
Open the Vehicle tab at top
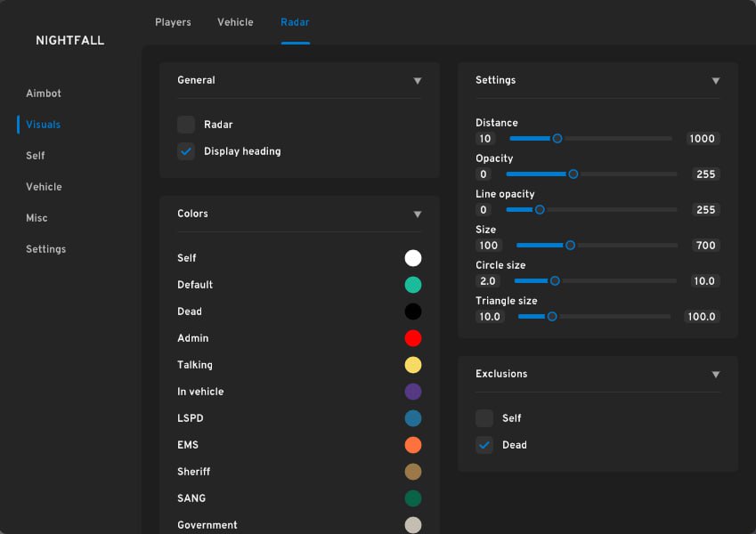pos(235,22)
